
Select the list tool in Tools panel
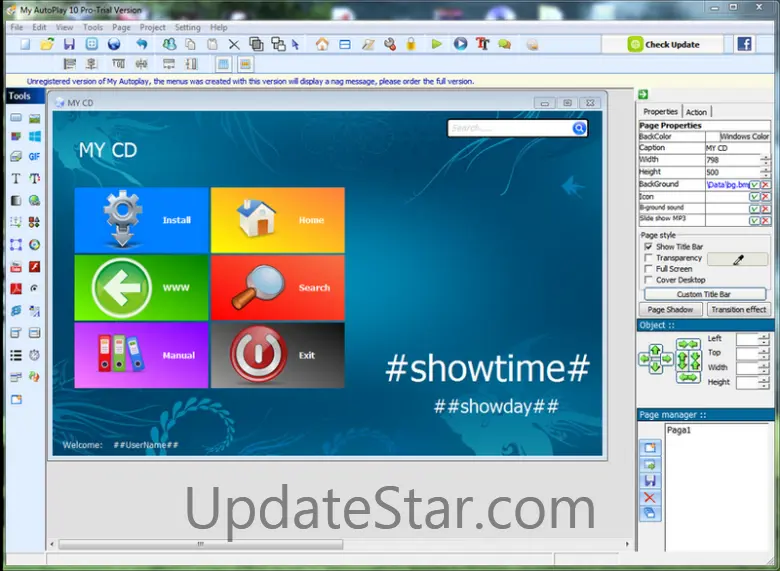(16, 355)
